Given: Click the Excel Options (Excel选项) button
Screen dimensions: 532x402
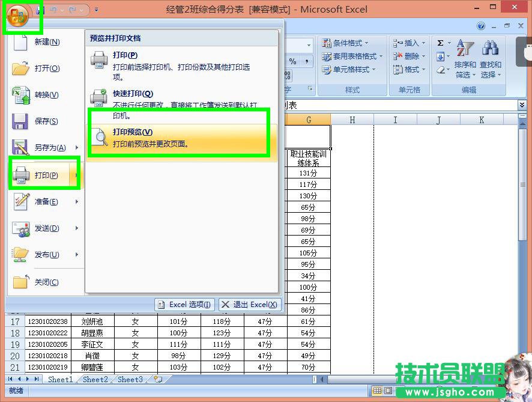Looking at the screenshot, I should 184,304.
